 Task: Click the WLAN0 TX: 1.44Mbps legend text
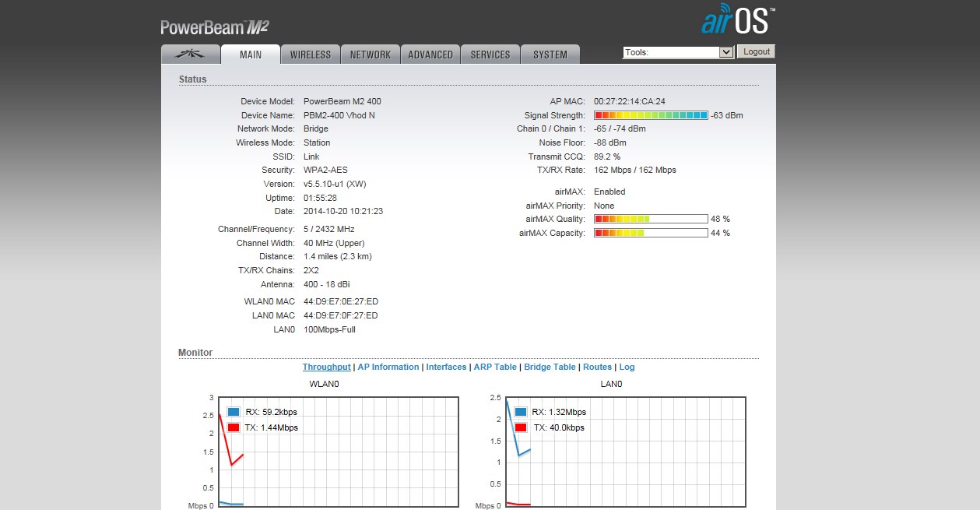(x=272, y=427)
